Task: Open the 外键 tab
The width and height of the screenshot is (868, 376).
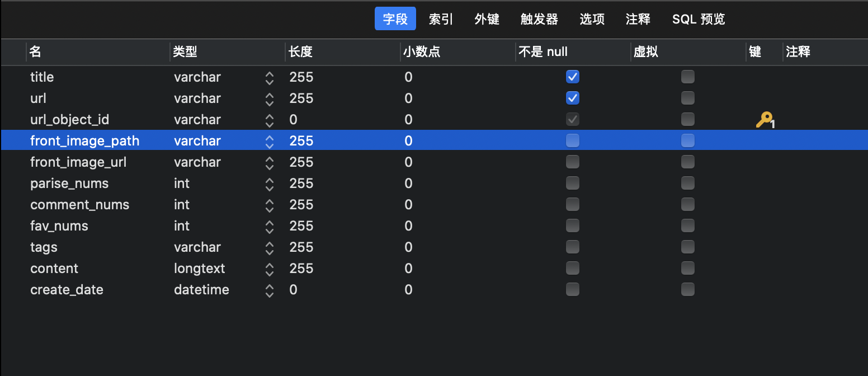Action: click(x=487, y=19)
